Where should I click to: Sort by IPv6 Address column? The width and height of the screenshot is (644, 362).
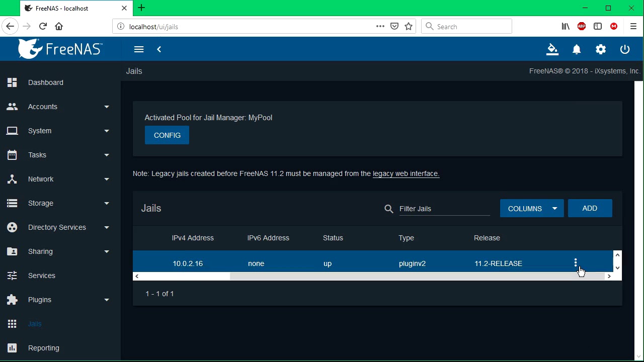(268, 238)
